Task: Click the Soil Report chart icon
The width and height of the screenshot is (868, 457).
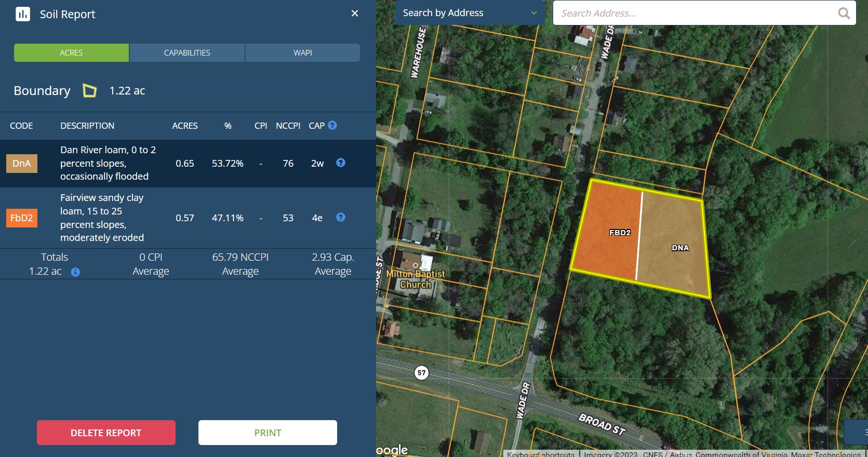Action: [22, 14]
